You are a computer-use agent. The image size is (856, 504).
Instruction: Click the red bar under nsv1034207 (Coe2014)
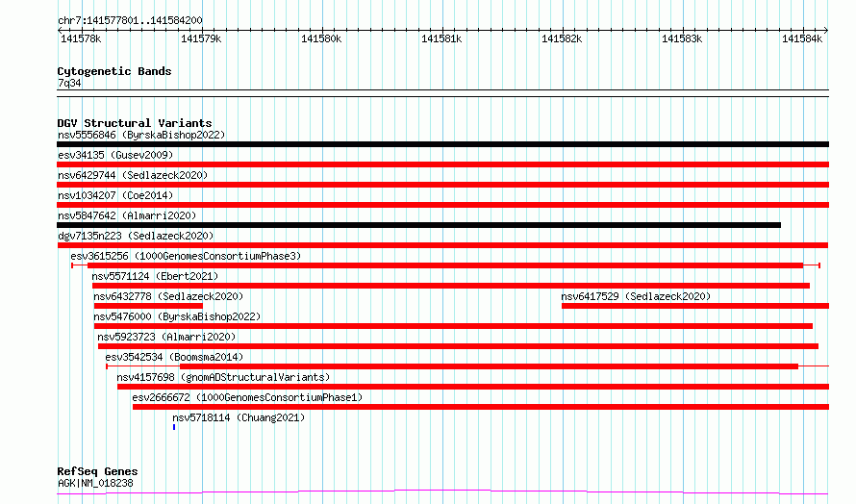442,205
